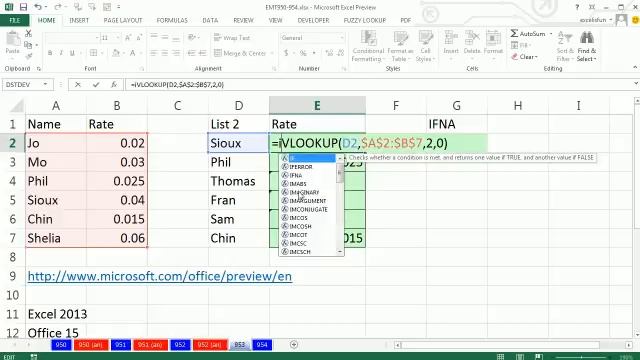Open the Name Box dropdown arrow
The width and height of the screenshot is (640, 360).
[x=45, y=84]
